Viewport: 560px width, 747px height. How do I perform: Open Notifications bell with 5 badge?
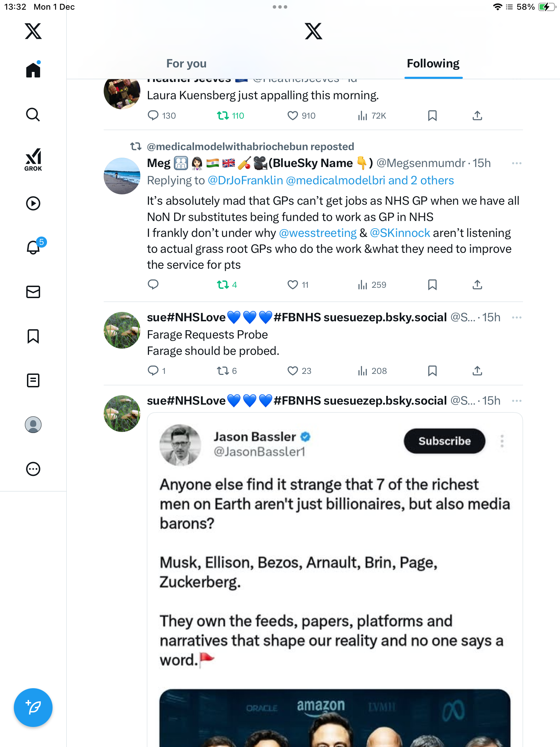tap(34, 247)
